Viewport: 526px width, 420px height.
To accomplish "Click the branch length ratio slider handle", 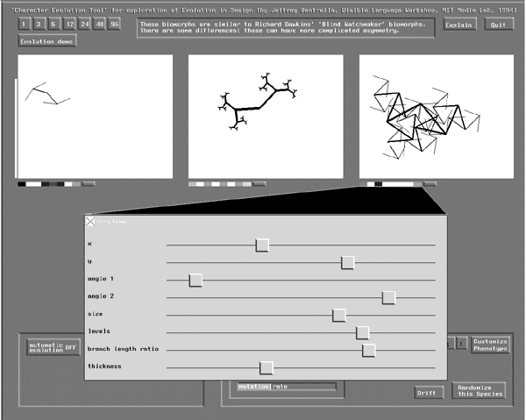I will tap(368, 350).
